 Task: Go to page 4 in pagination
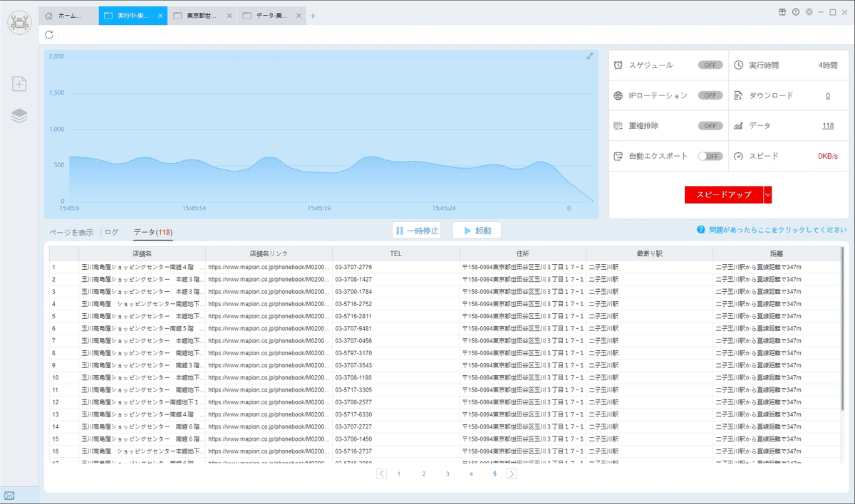point(471,473)
